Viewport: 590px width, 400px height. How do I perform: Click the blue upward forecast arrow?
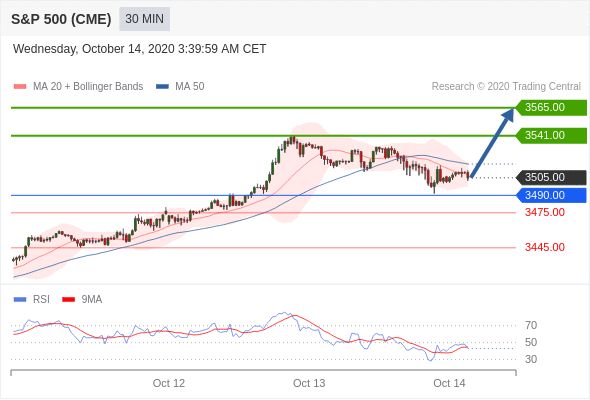tap(492, 143)
